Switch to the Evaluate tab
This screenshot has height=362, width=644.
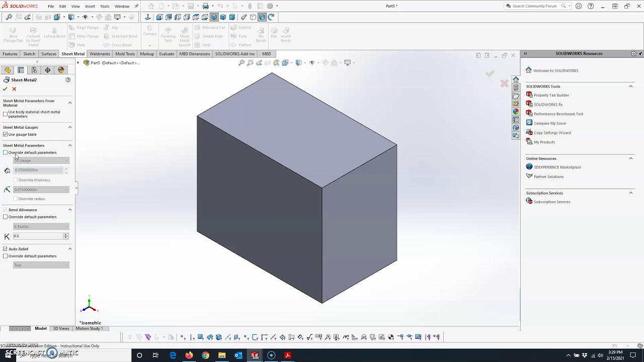click(167, 54)
